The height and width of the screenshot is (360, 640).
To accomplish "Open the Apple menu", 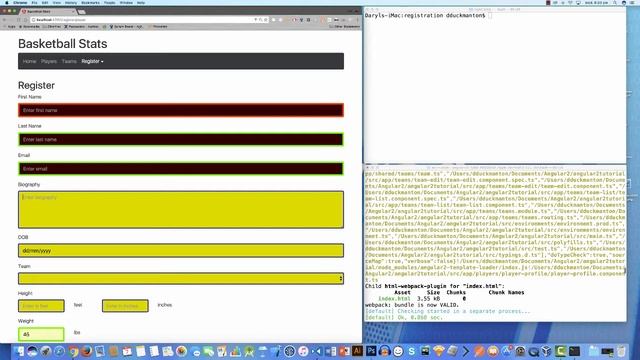I will click(7, 2).
